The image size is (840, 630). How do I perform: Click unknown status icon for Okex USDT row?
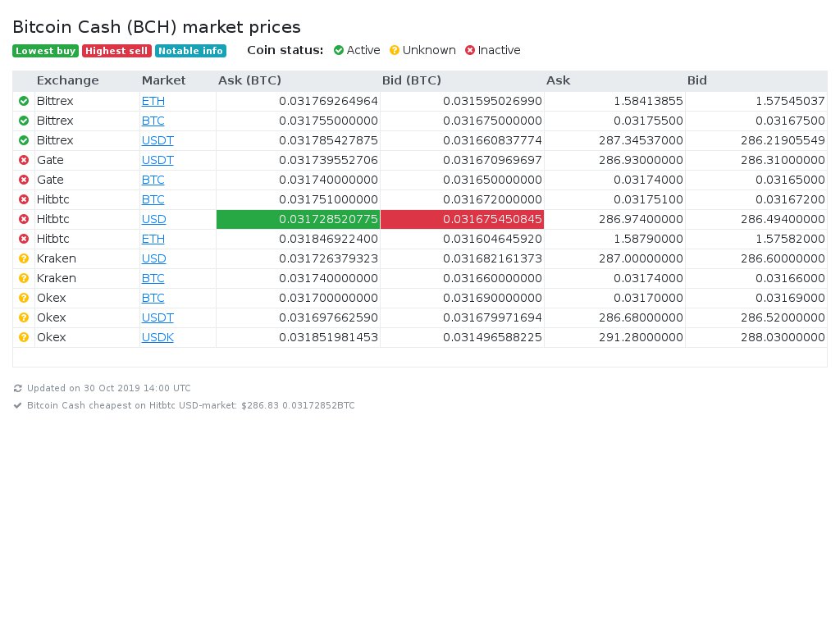pyautogui.click(x=24, y=317)
